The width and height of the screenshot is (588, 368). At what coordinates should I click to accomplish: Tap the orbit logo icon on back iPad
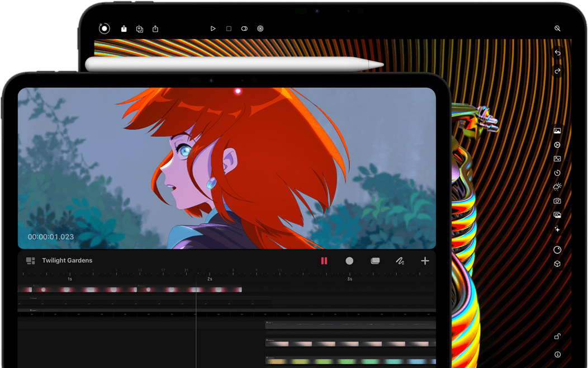coord(105,29)
